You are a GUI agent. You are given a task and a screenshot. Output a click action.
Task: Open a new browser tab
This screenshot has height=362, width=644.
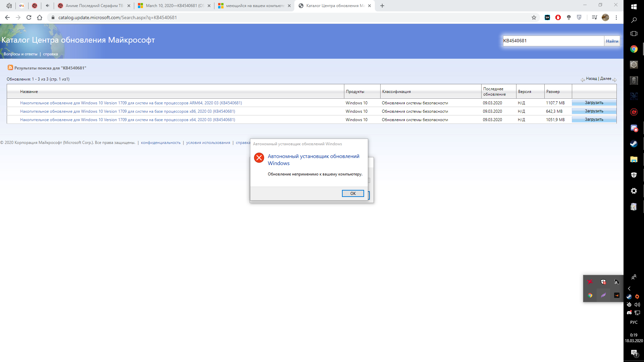[382, 6]
